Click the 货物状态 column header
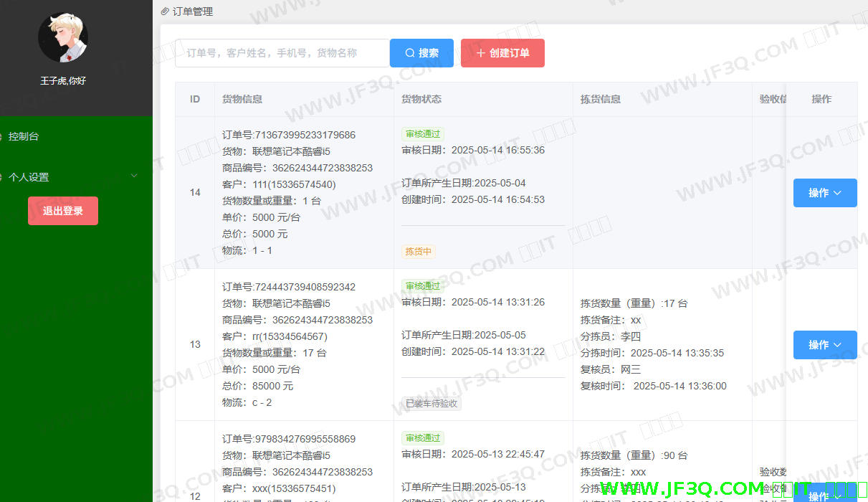 (x=421, y=99)
